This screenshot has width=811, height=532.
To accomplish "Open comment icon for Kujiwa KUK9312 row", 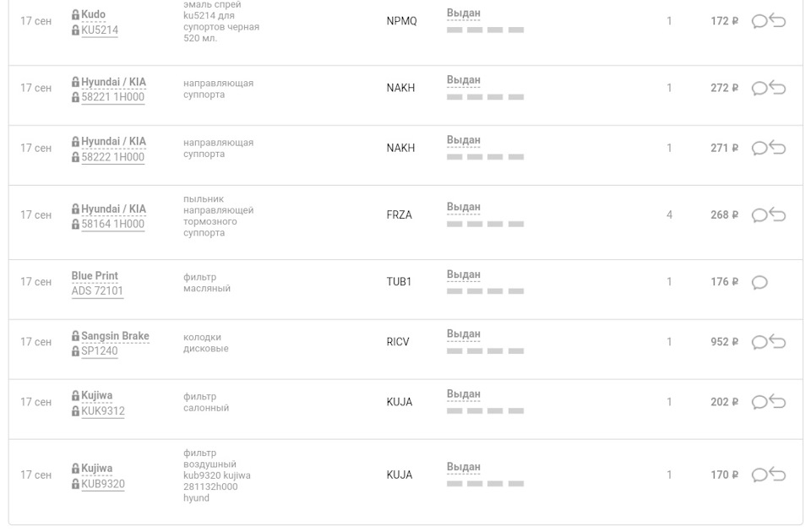I will pyautogui.click(x=759, y=402).
